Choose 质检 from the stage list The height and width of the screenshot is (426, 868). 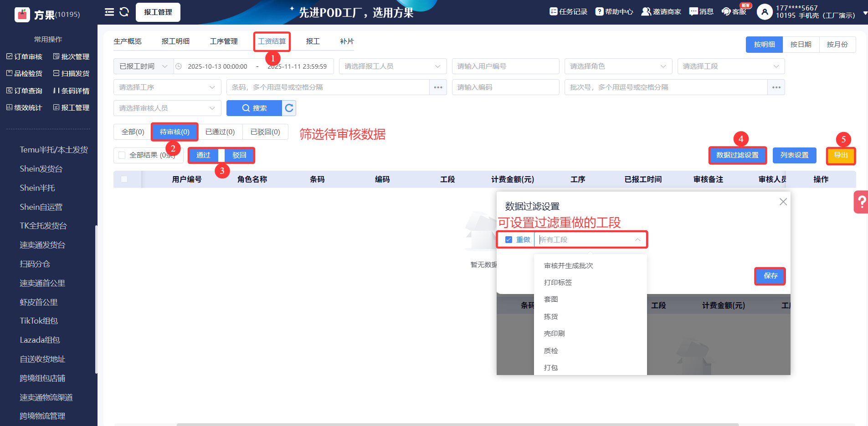551,350
